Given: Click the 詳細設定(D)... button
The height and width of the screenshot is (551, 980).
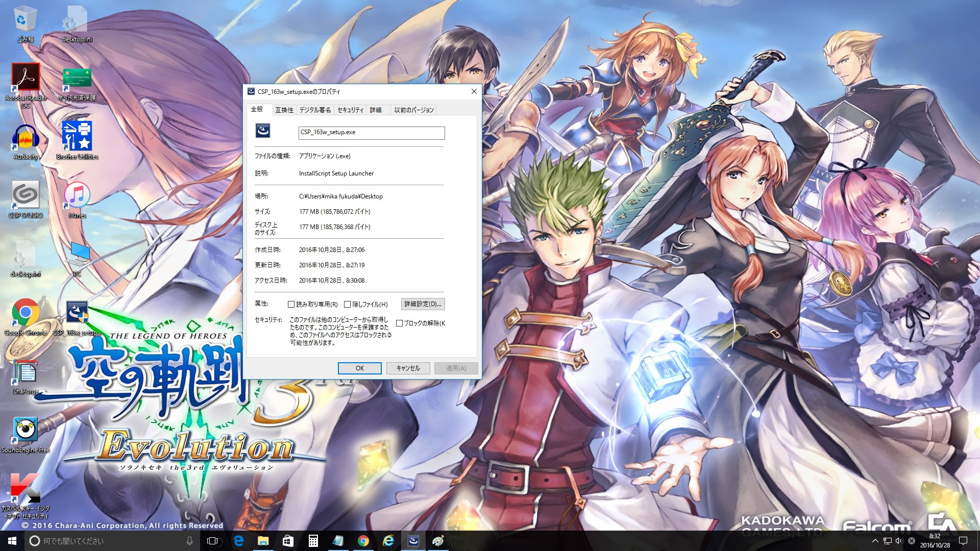Looking at the screenshot, I should [423, 304].
